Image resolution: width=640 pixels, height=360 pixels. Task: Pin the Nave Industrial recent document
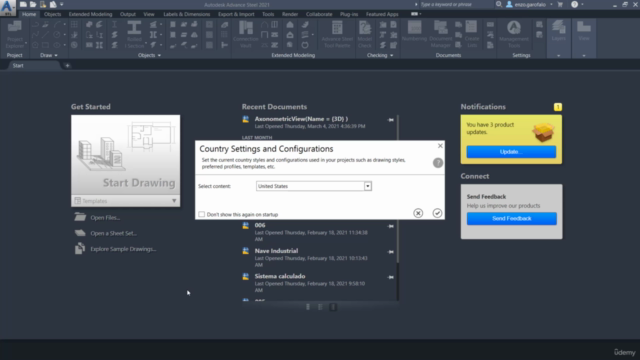391,252
